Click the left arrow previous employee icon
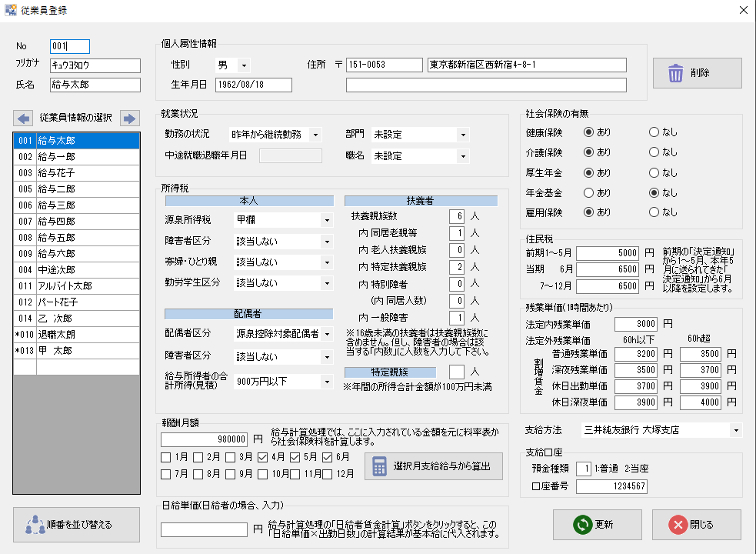756x554 pixels. (x=24, y=118)
